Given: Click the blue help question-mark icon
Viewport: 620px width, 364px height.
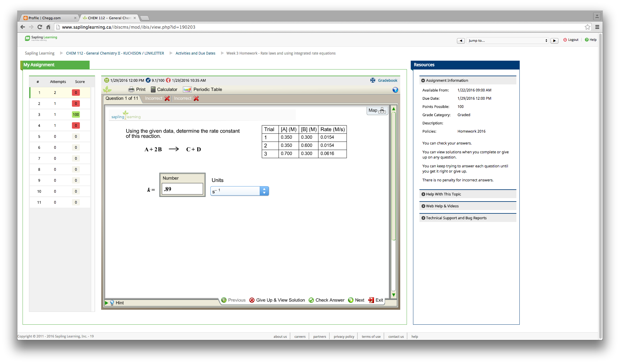Looking at the screenshot, I should coord(395,90).
